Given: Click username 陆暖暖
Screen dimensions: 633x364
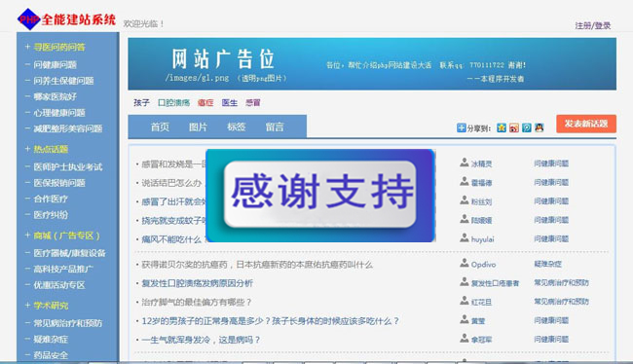Looking at the screenshot, I should pos(481,220).
